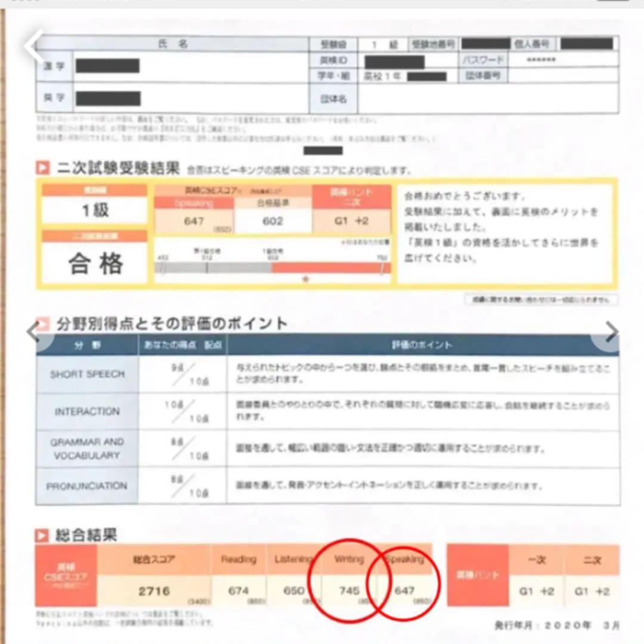644x644 pixels.
Task: Click the '602' passing score value
Action: 273,221
